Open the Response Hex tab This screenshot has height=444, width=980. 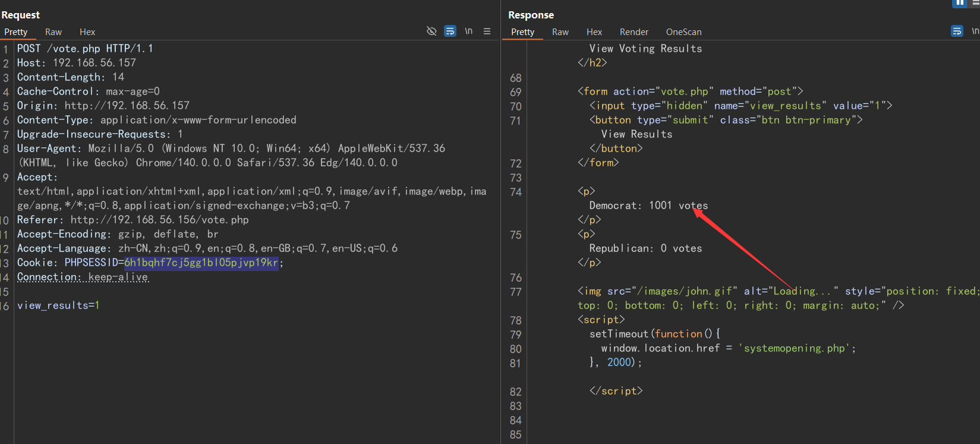(594, 32)
